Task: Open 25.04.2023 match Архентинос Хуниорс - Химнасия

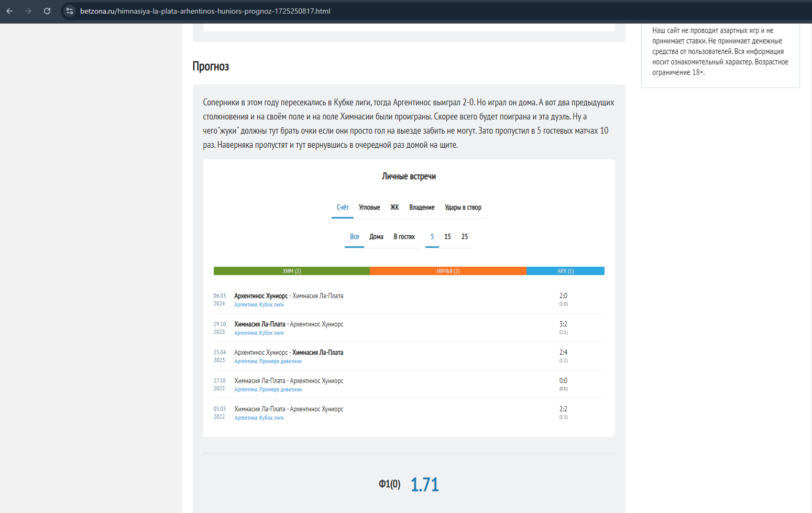Action: (x=289, y=353)
